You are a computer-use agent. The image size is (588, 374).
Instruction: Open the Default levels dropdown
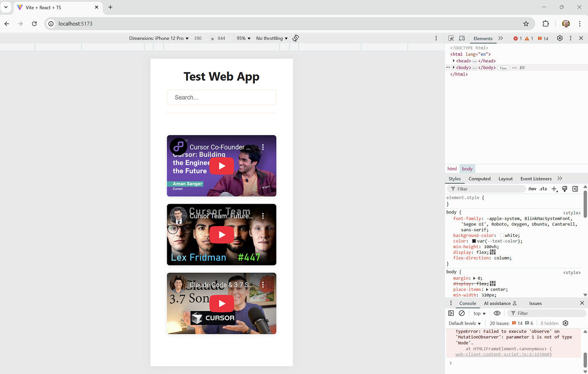(465, 323)
